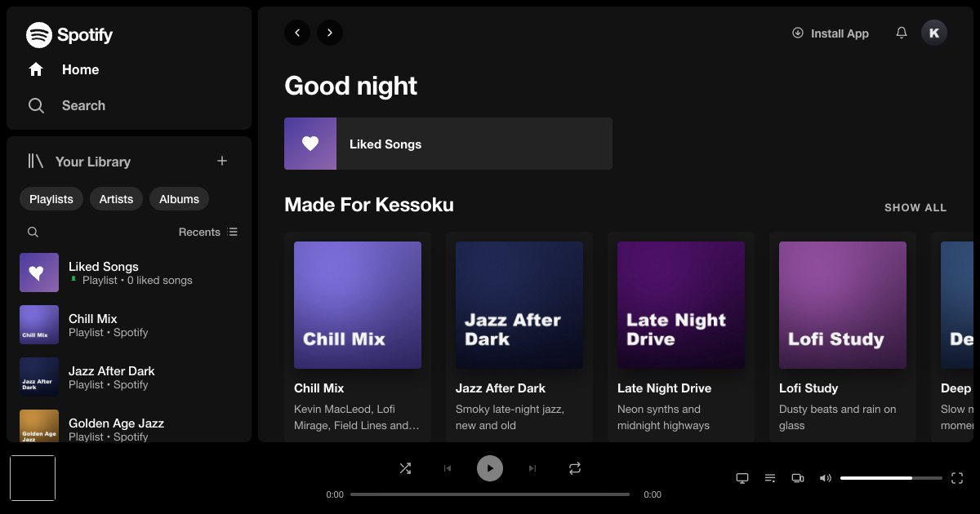Click Your Library heading text
Screen dimensions: 980x514
pyautogui.click(x=93, y=162)
